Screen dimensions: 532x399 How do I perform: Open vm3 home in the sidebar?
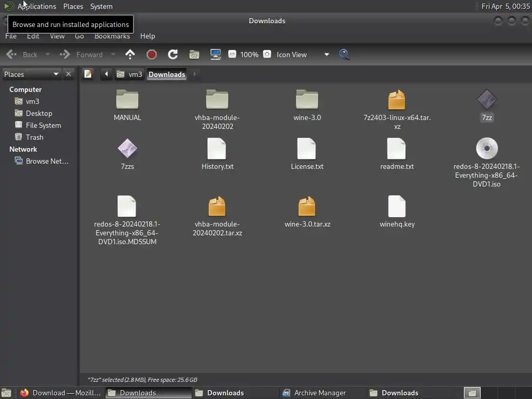point(32,101)
